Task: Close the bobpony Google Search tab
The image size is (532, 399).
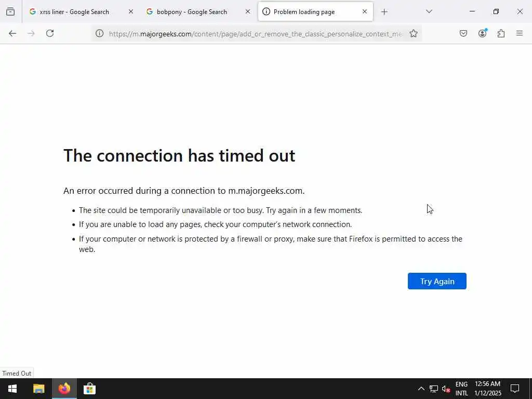Action: click(x=248, y=11)
